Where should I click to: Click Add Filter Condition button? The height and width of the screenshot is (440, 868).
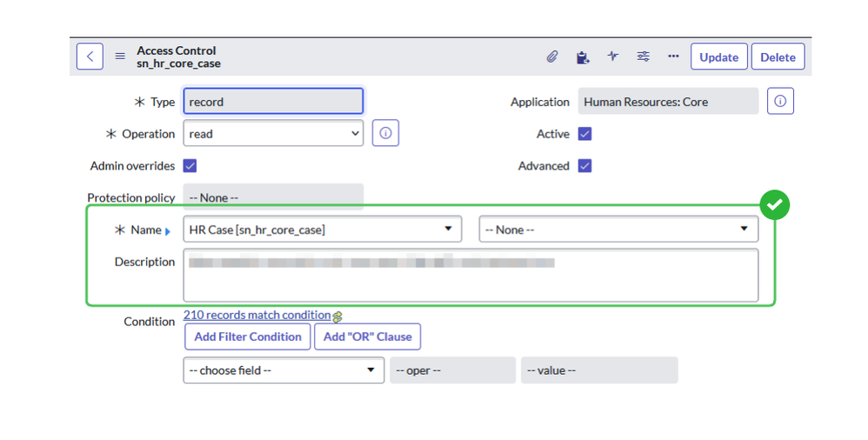(x=248, y=337)
